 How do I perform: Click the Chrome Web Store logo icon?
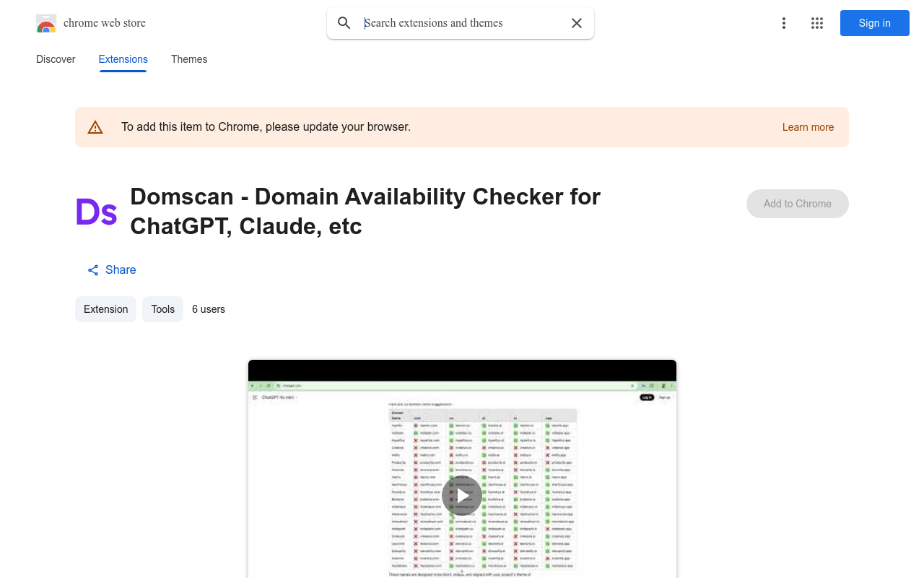[46, 23]
